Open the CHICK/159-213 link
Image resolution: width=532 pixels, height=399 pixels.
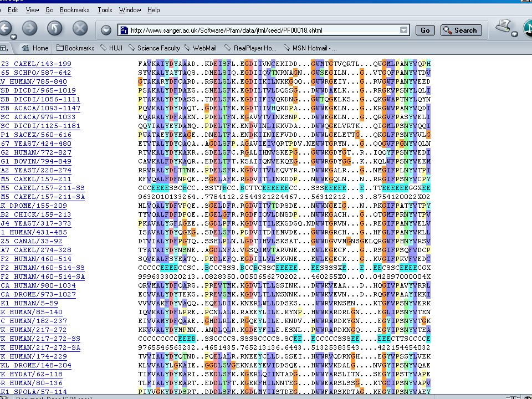click(35, 214)
